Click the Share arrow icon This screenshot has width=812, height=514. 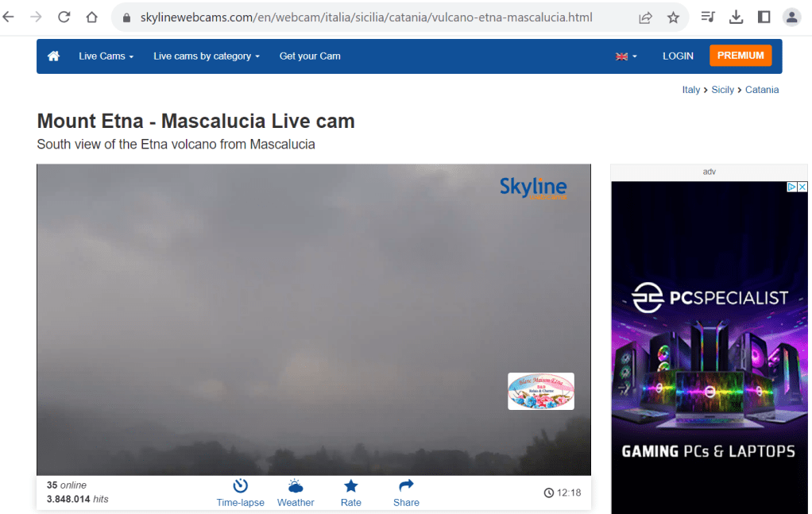click(406, 485)
